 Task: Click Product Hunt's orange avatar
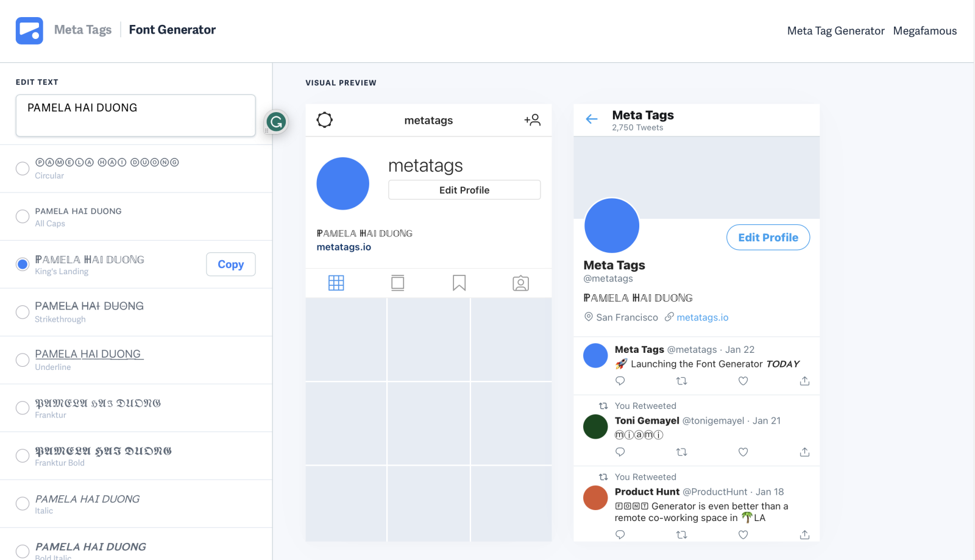click(595, 498)
